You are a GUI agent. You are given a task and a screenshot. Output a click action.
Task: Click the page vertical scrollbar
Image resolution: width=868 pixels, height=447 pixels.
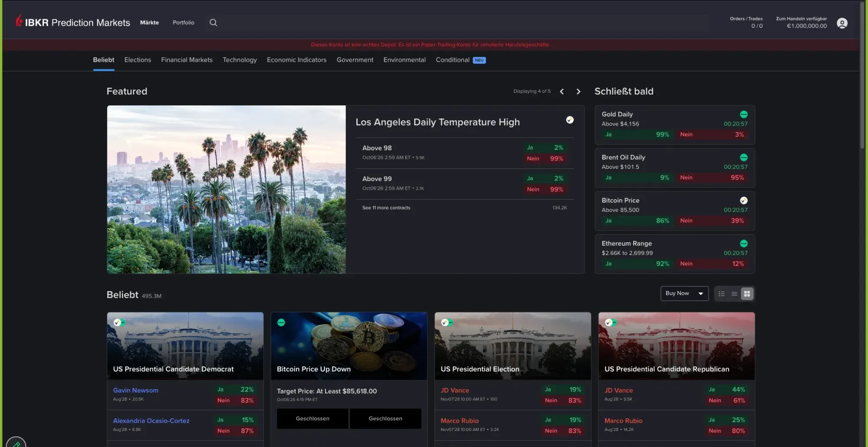(862, 76)
